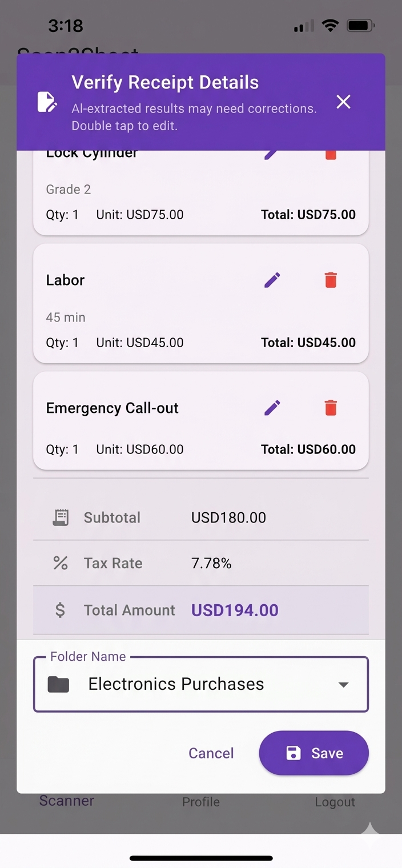Image resolution: width=402 pixels, height=868 pixels.
Task: Click the folder icon in Folder Name field
Action: 58,684
